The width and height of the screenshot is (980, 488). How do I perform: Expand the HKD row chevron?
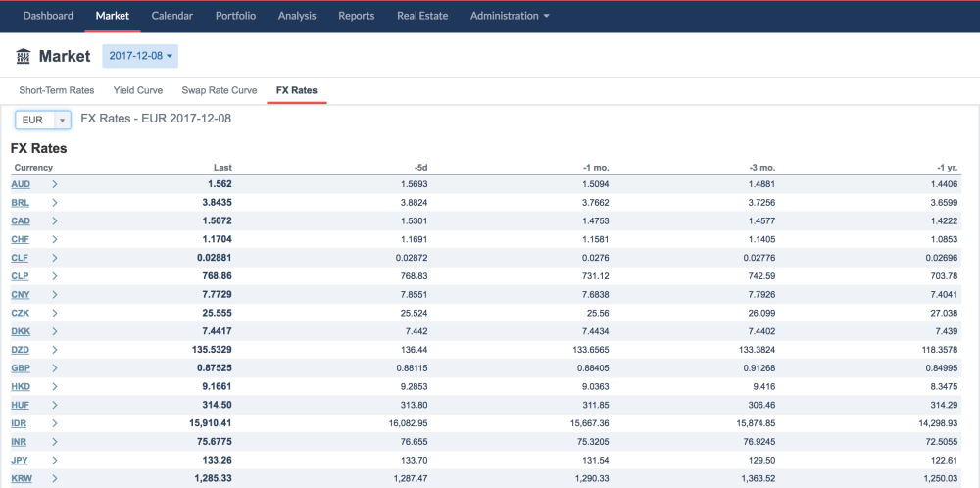click(55, 387)
